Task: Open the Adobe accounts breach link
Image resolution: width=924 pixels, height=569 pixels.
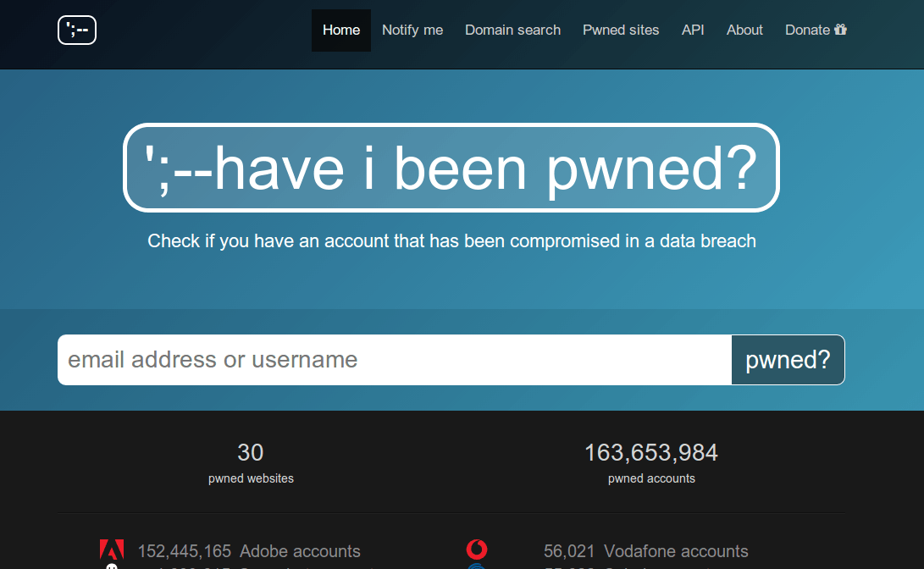Action: [300, 552]
